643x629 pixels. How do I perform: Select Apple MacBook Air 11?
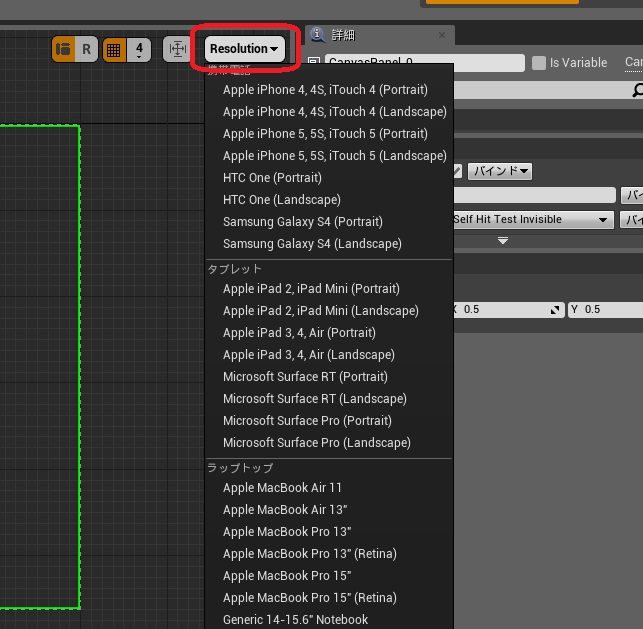pos(329,488)
